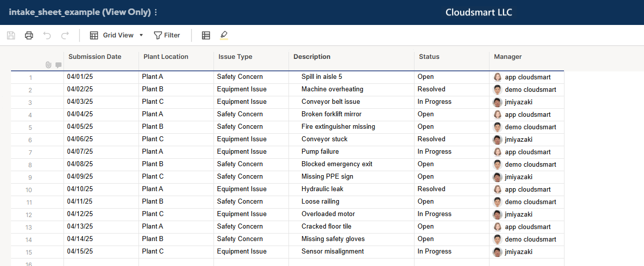Click demo cloudsmart name in row 8
This screenshot has width=644, height=266.
[x=530, y=165]
